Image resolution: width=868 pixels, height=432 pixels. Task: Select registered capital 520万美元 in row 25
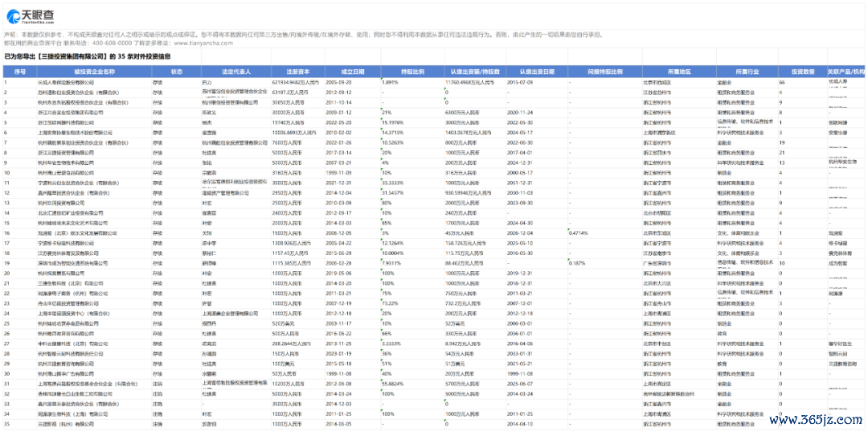click(x=284, y=323)
